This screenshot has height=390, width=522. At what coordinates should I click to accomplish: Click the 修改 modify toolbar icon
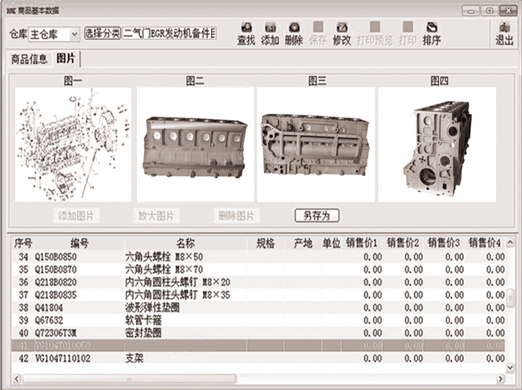342,34
